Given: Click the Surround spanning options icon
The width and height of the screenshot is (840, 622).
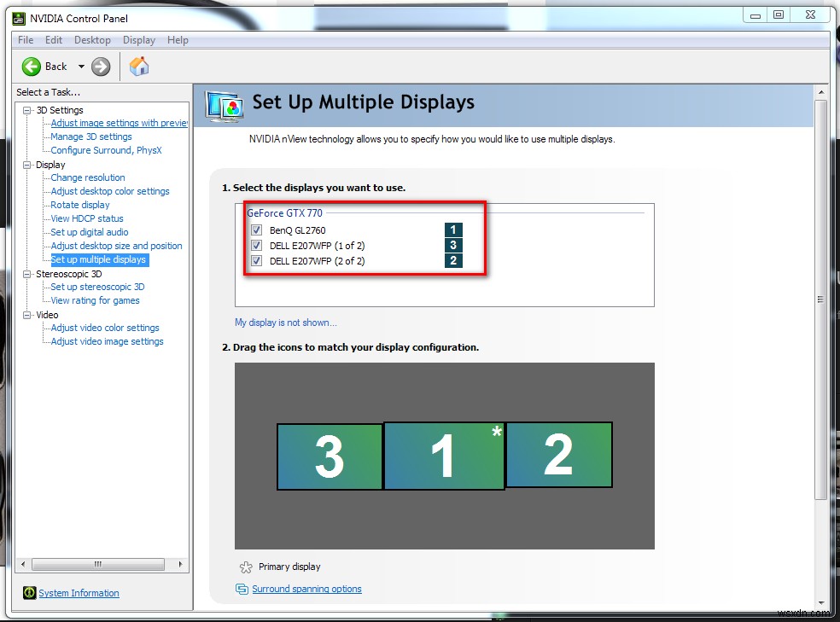Looking at the screenshot, I should click(242, 589).
